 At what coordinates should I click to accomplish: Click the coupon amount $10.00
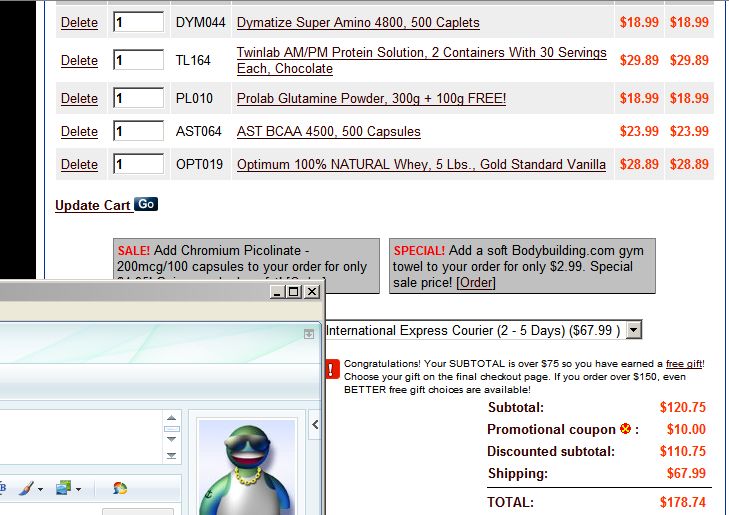pyautogui.click(x=686, y=429)
